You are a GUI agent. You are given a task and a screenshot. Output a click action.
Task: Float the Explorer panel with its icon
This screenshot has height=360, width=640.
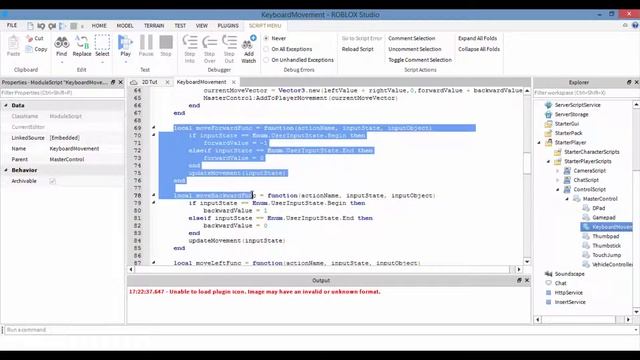coord(629,82)
